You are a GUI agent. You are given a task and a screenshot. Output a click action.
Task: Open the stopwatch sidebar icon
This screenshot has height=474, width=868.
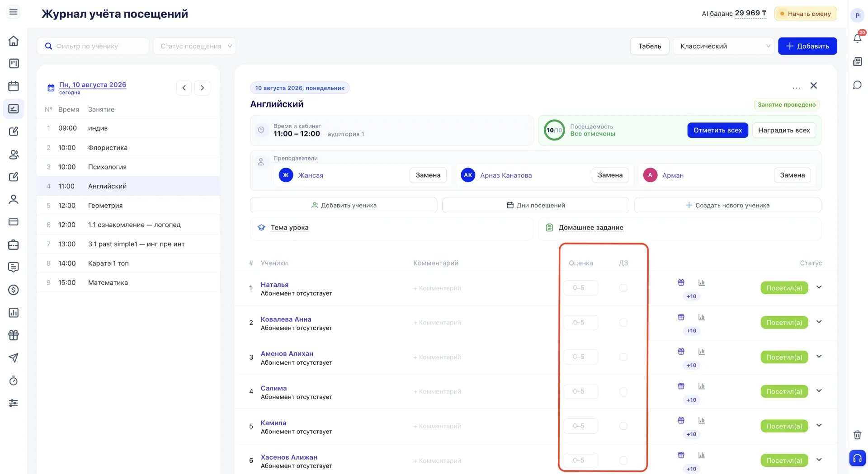coord(14,380)
